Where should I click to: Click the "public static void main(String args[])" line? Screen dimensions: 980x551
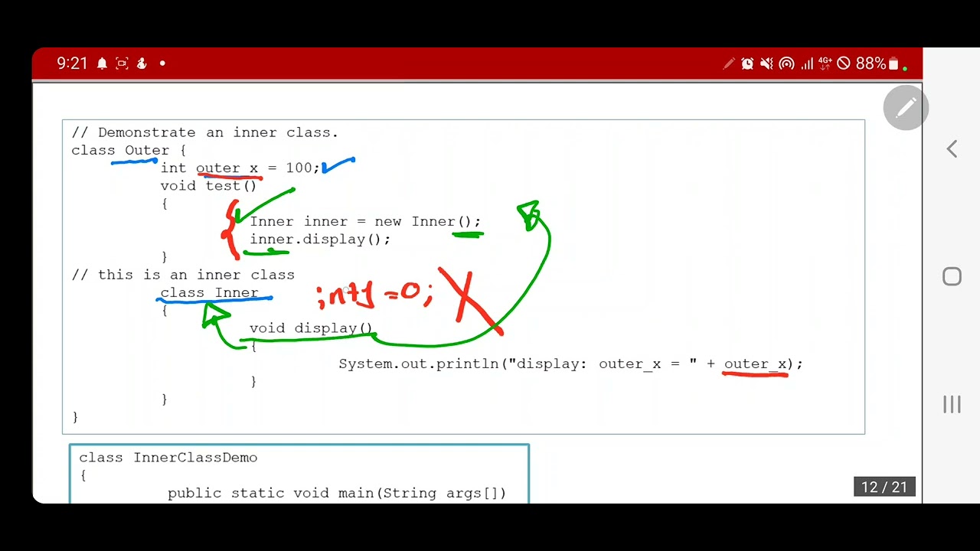(x=337, y=493)
